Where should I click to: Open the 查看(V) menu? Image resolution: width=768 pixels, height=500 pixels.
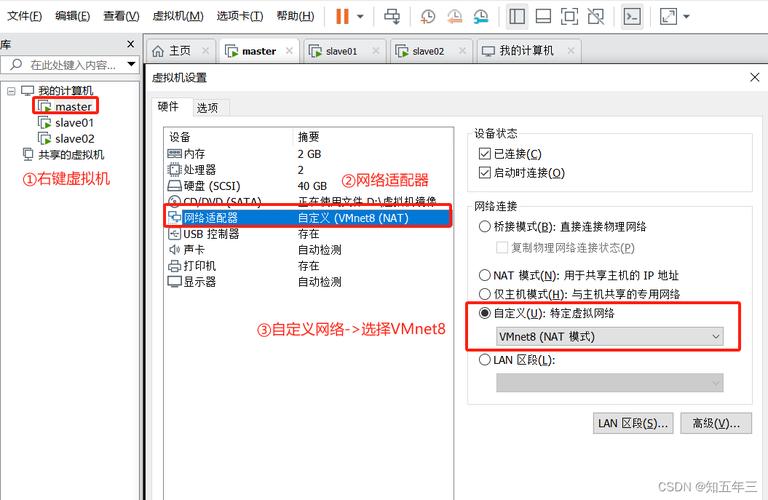pos(121,16)
